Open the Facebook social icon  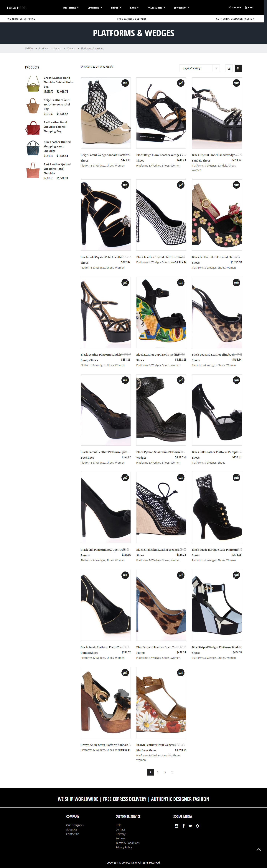coord(184,826)
